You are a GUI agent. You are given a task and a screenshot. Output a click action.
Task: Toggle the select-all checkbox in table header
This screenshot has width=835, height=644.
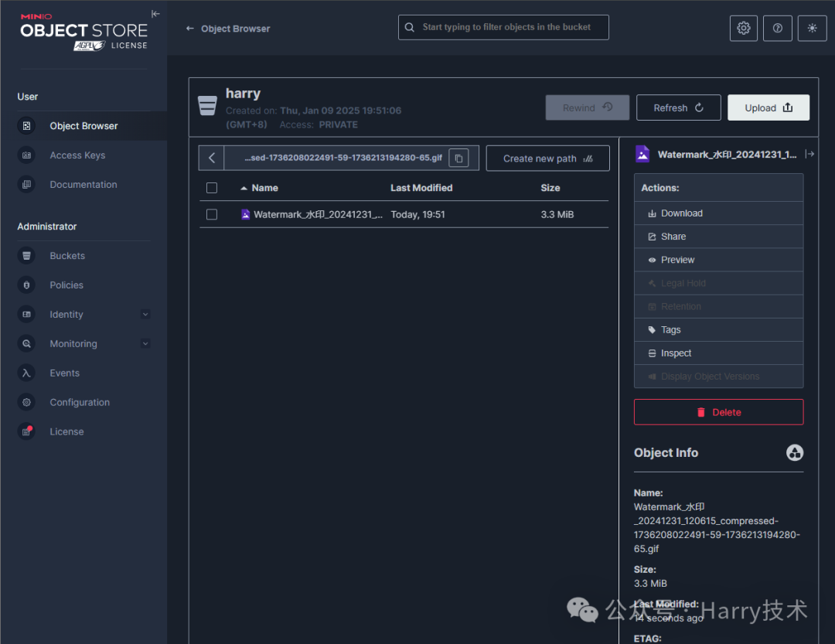click(x=212, y=188)
